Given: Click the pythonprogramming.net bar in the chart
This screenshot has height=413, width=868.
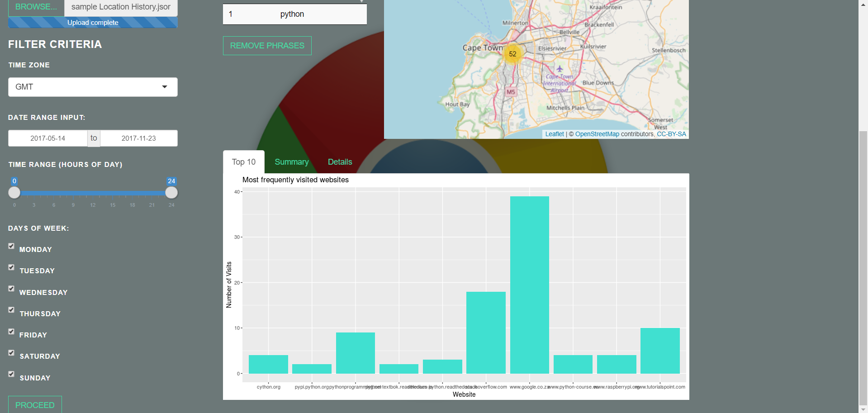Looking at the screenshot, I should point(356,353).
